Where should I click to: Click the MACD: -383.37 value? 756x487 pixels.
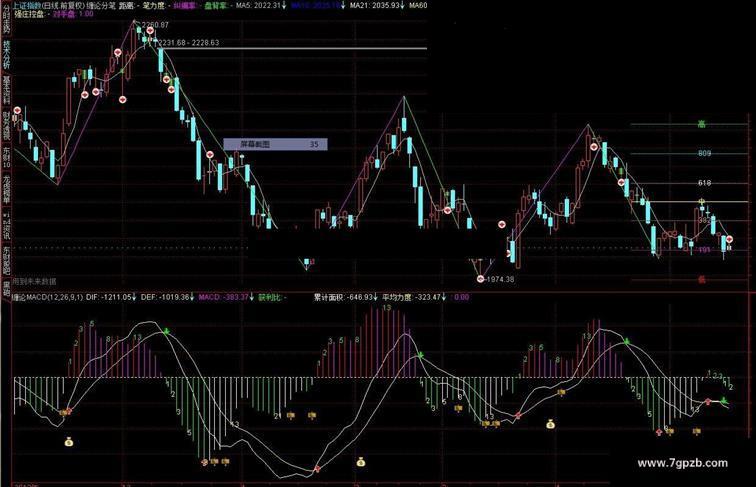pyautogui.click(x=223, y=297)
